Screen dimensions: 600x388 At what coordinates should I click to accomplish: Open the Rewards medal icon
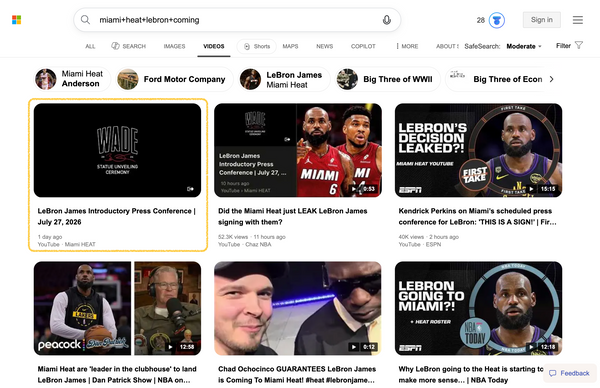tap(497, 20)
